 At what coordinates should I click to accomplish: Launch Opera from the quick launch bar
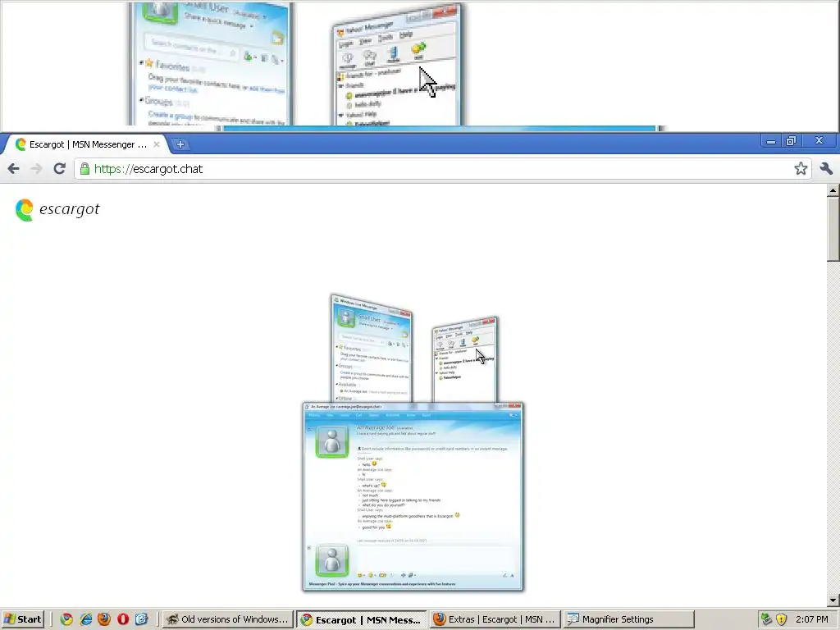pyautogui.click(x=123, y=619)
